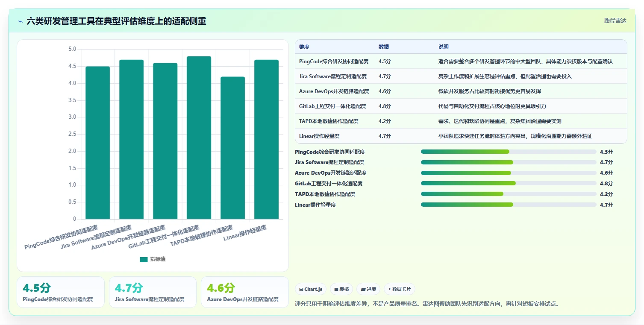644x325 pixels.
Task: Select the 数据卡片 chip
Action: click(400, 289)
